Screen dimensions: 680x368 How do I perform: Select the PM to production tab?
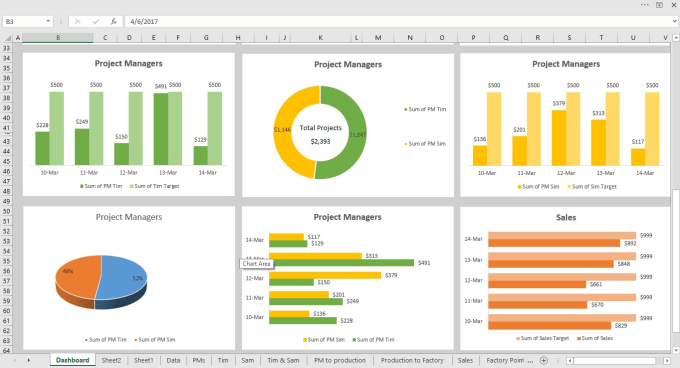tap(340, 360)
